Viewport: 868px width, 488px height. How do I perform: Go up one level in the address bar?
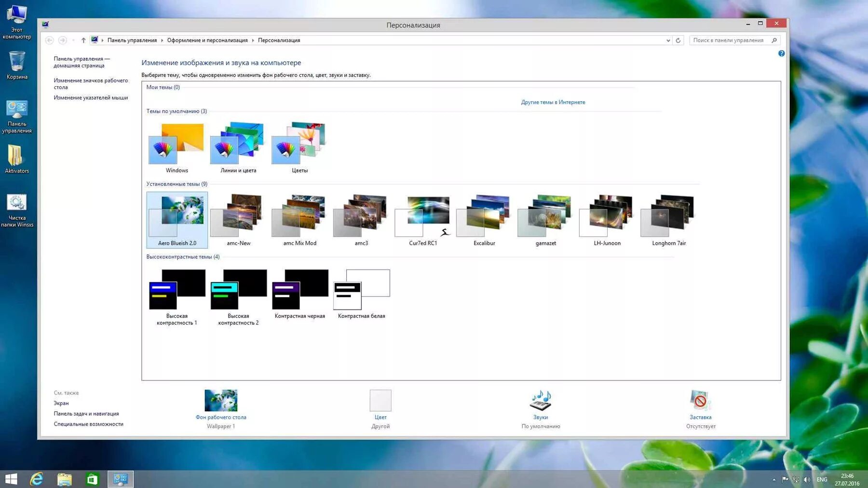click(83, 41)
